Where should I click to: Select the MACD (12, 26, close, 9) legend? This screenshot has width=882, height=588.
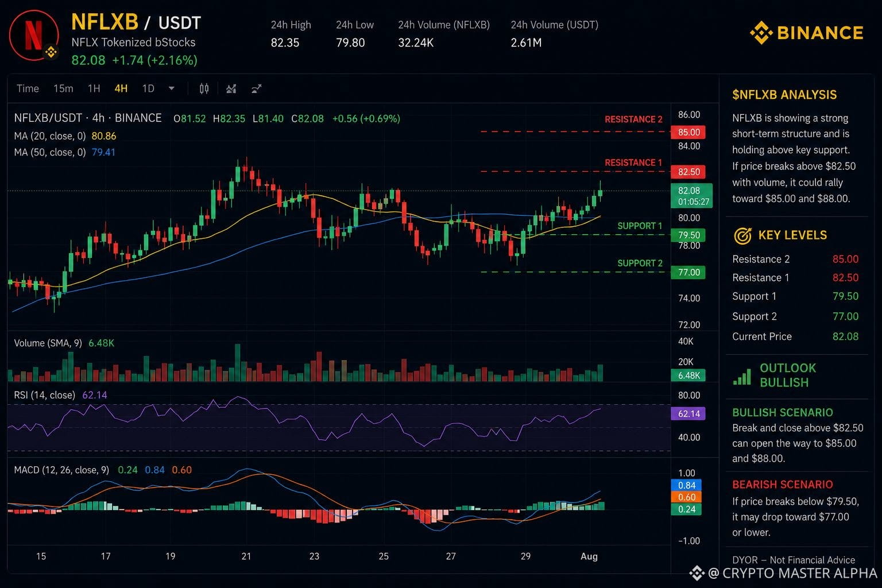coord(103,470)
